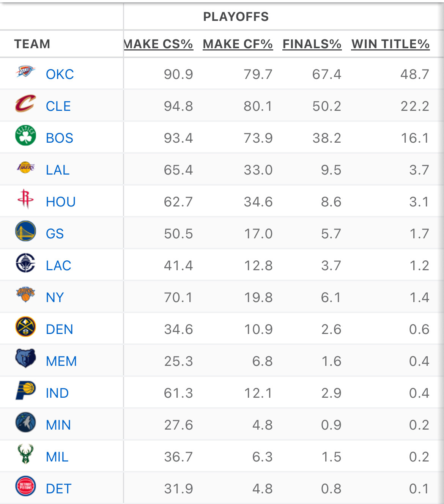Image resolution: width=444 pixels, height=504 pixels.
Task: Sort by MAKE CF% column
Action: [x=238, y=44]
